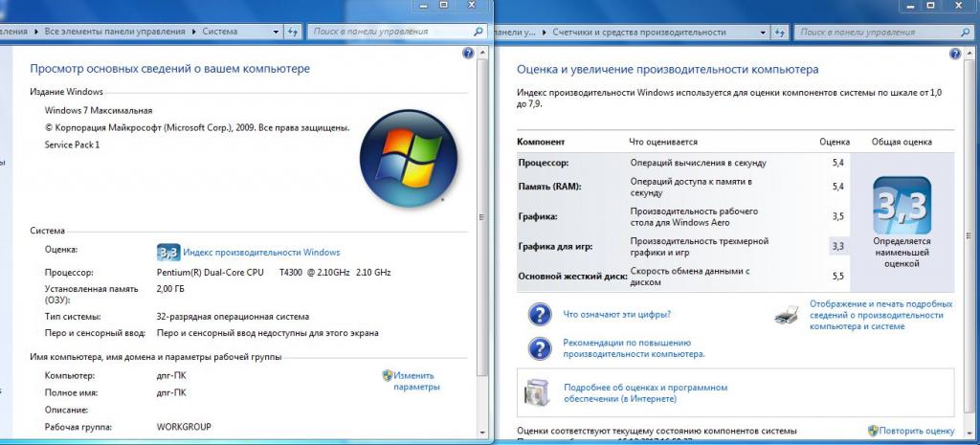Click the software box icon for online ratings info
Image resolution: width=980 pixels, height=445 pixels.
[x=538, y=392]
